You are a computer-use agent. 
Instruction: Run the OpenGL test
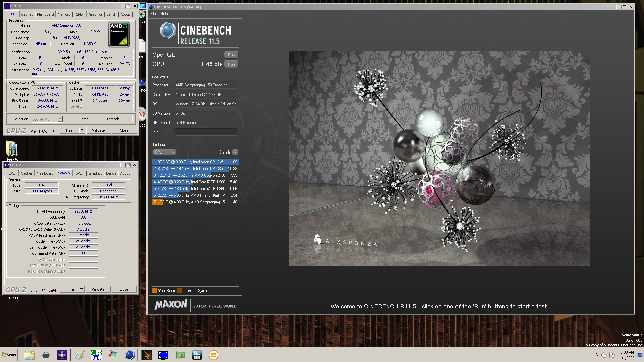tap(231, 55)
